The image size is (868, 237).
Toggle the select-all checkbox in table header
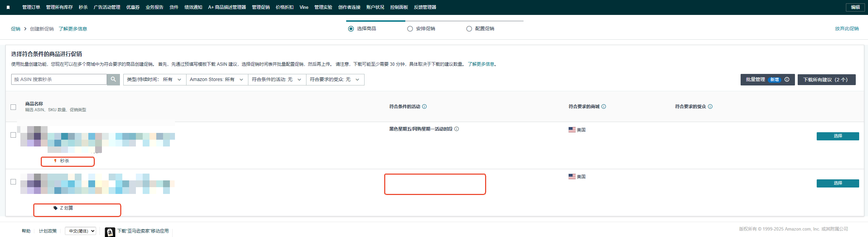[13, 107]
